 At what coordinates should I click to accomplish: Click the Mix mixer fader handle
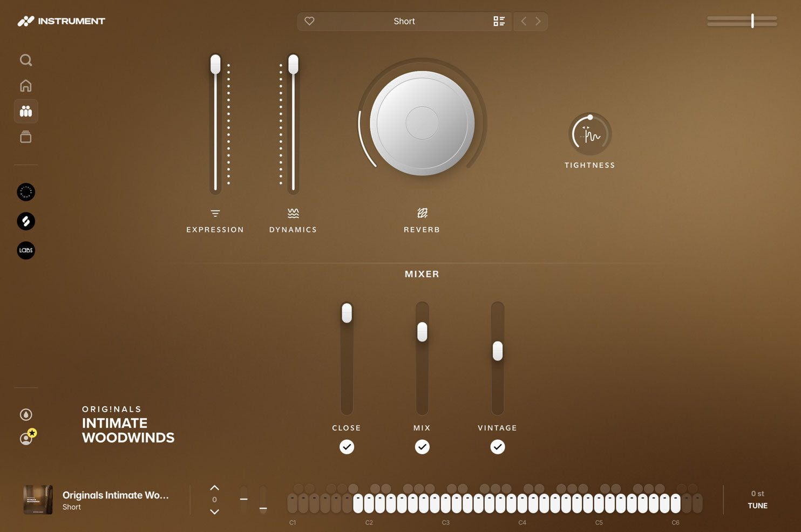[422, 332]
